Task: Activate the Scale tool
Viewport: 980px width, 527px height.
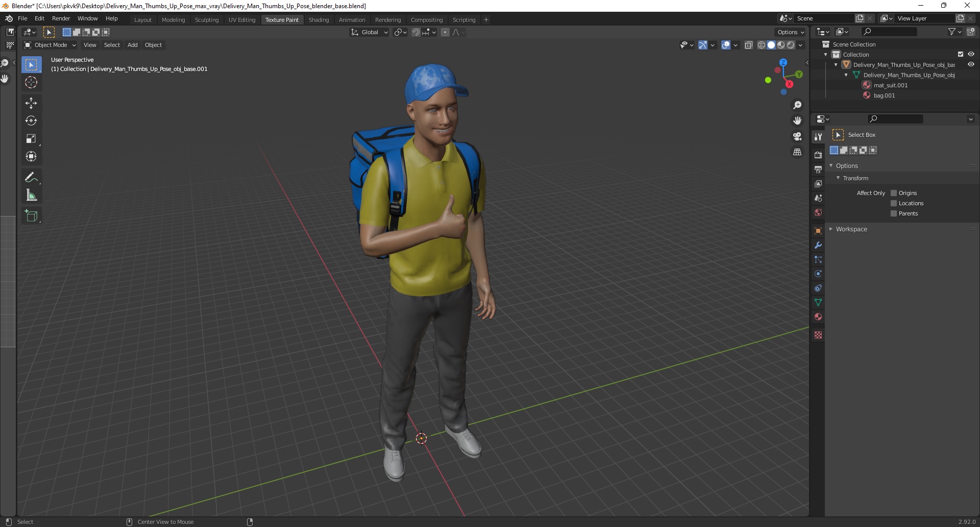Action: click(x=31, y=138)
